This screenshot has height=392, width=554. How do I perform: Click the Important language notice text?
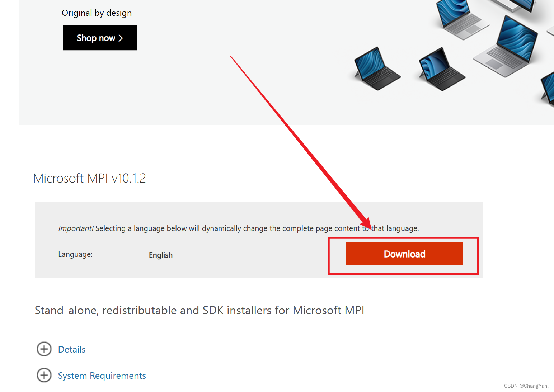tap(239, 228)
